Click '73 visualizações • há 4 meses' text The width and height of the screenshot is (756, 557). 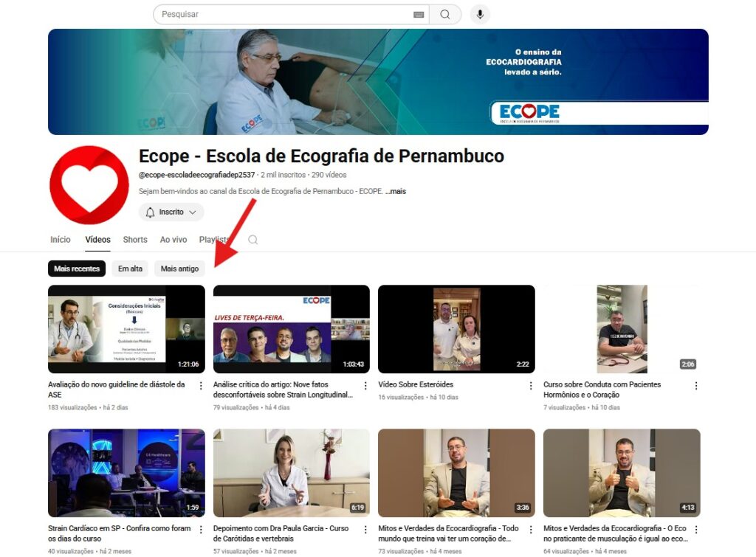pos(420,551)
